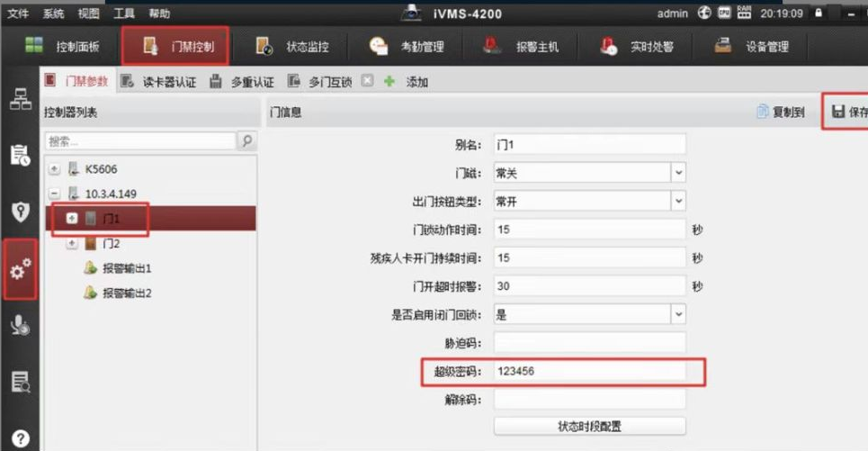868x451 pixels.
Task: Open the 系统 menu
Action: [x=53, y=14]
